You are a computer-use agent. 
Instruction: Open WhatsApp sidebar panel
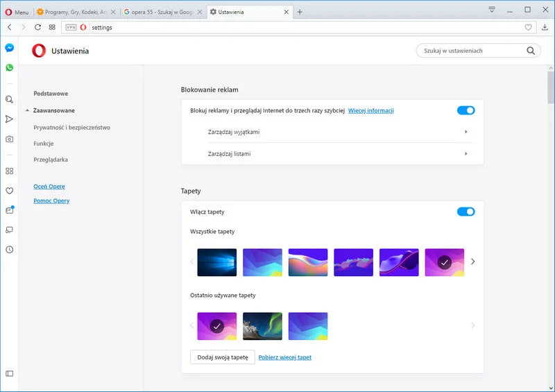tap(9, 68)
